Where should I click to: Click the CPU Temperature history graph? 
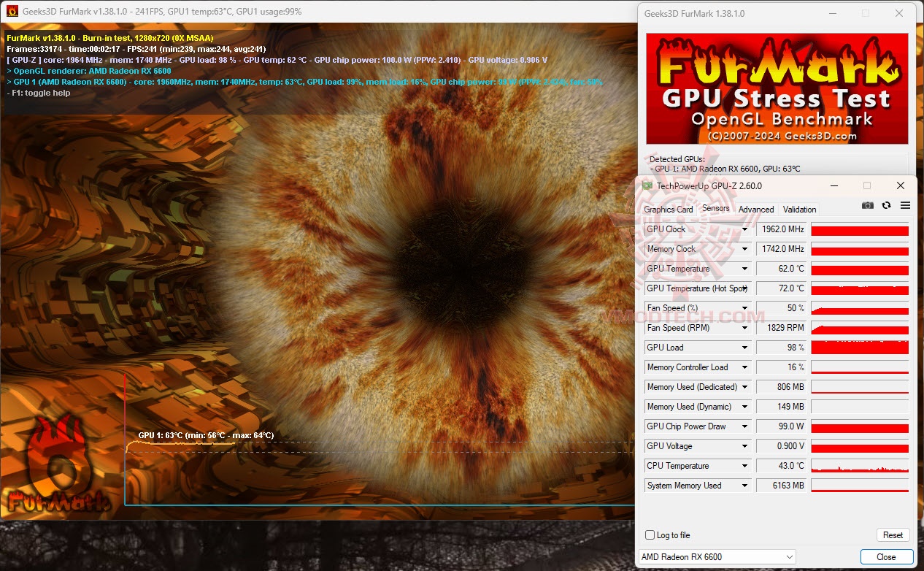tap(860, 466)
